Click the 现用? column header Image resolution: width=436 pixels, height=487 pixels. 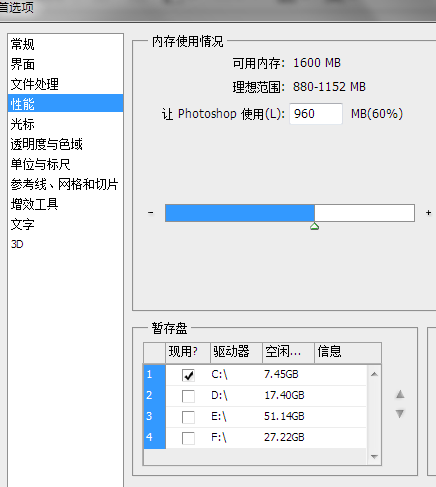pos(188,352)
